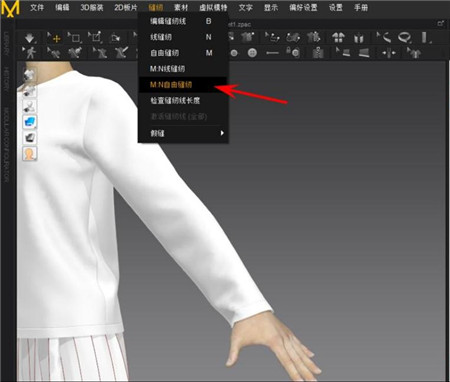The height and width of the screenshot is (382, 450).
Task: Click the round button icon in toolbar
Action: point(252,53)
